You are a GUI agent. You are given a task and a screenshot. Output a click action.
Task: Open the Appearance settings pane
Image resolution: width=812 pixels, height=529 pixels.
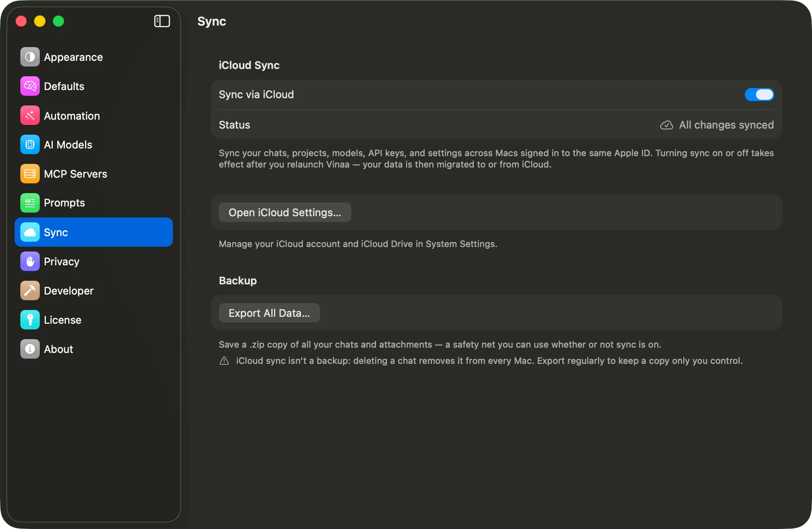[94, 57]
